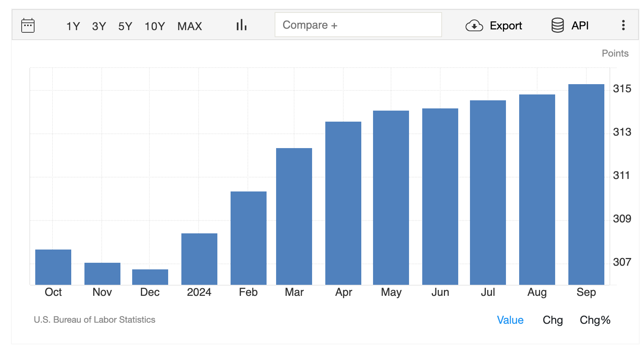Switch to the Chg% view
This screenshot has width=644, height=355.
pos(595,320)
